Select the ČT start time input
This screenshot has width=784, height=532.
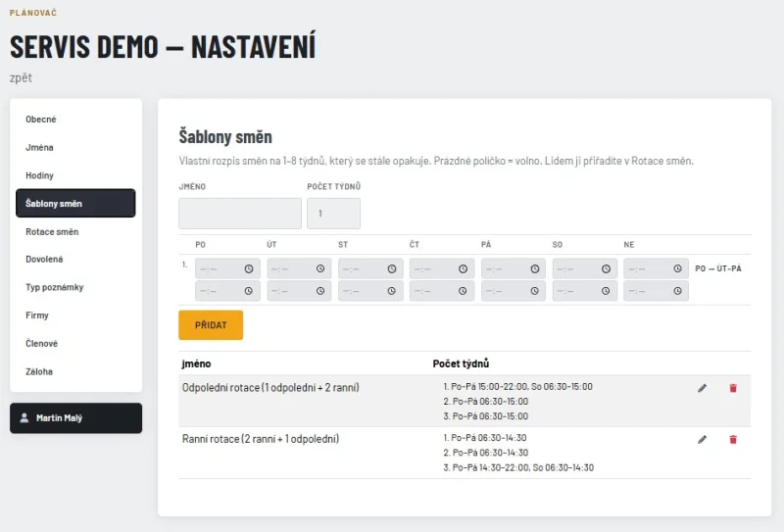(x=442, y=269)
